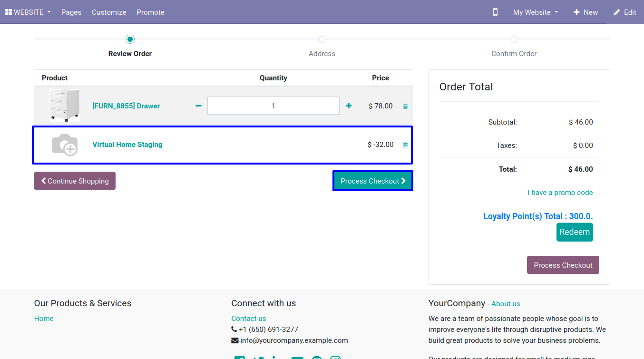Delete the Drawer item with trash icon

pos(405,107)
